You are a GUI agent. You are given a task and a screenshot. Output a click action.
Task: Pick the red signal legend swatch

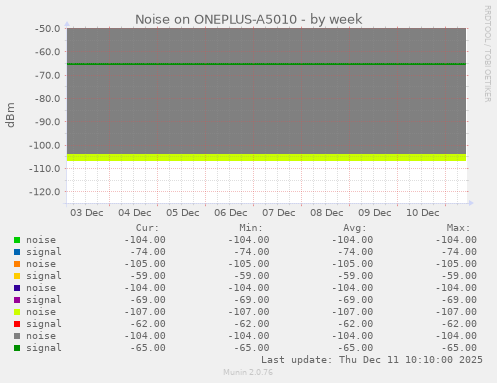point(17,324)
